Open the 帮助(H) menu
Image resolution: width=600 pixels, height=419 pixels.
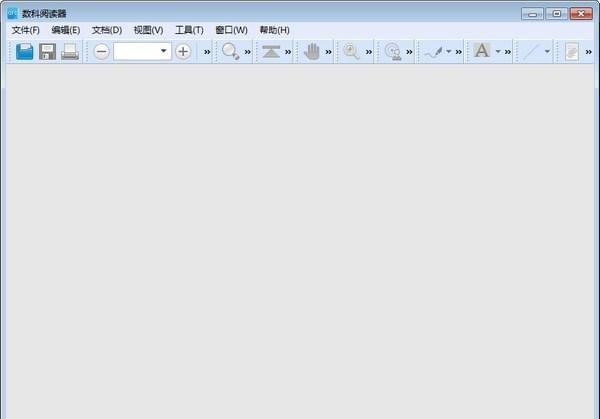[274, 30]
